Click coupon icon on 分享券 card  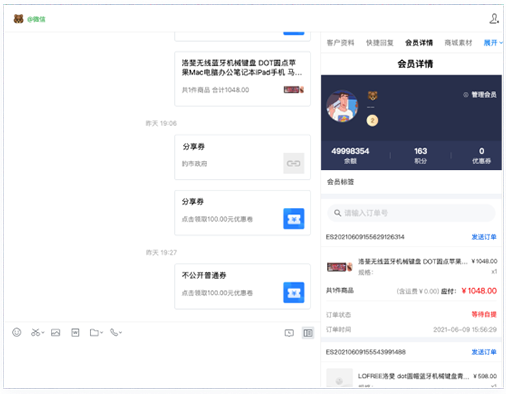[294, 219]
